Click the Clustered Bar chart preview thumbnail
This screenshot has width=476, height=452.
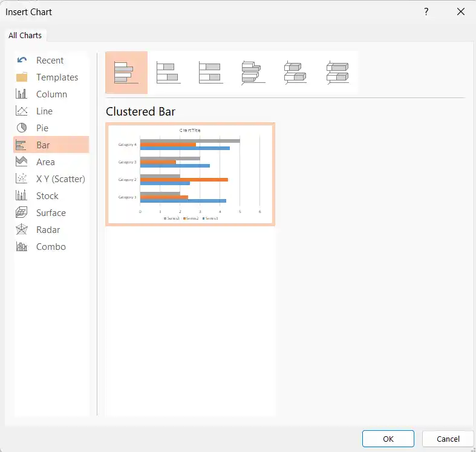pos(191,174)
